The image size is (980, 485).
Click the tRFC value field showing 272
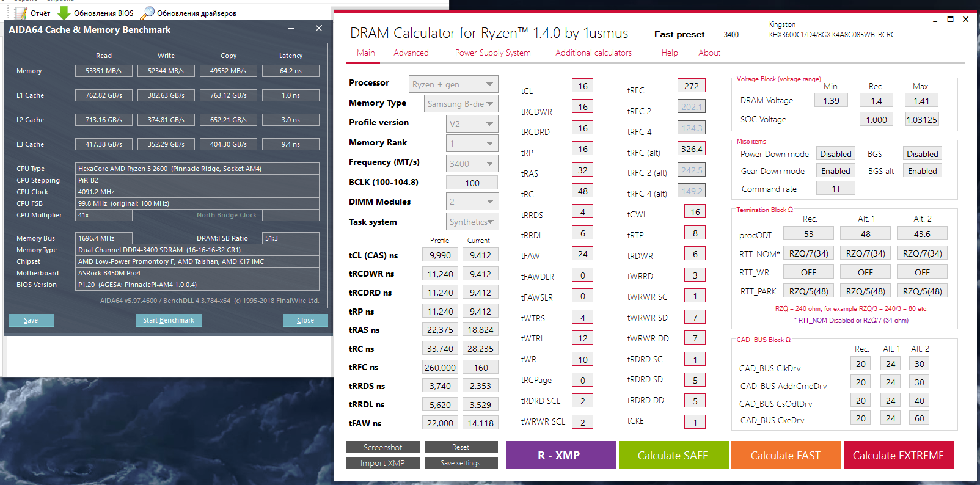692,86
